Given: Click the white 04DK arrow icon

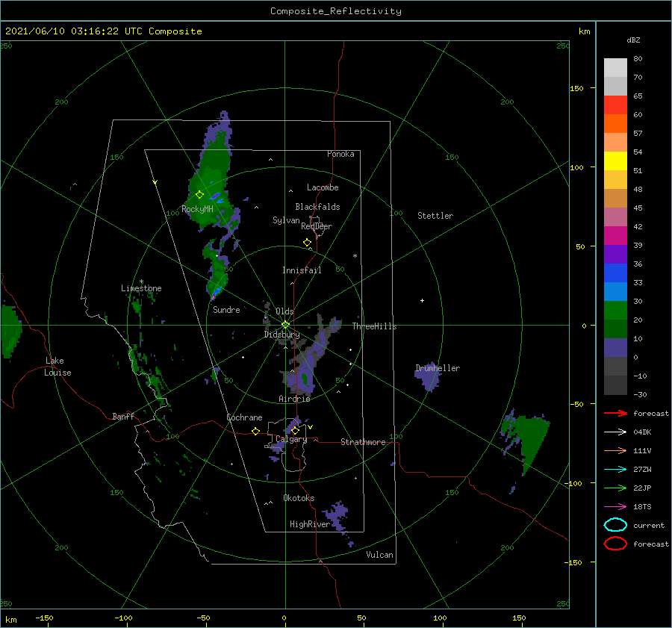Looking at the screenshot, I should tap(615, 432).
